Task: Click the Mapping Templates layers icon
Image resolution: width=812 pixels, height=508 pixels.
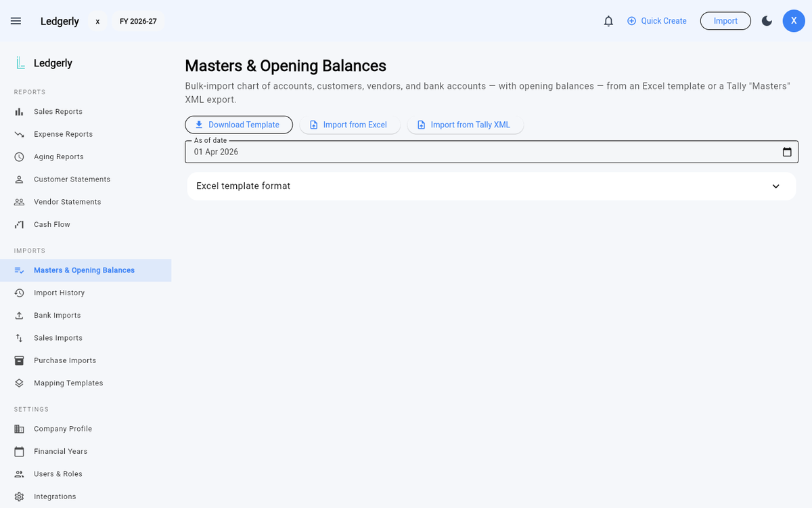Action: point(20,383)
